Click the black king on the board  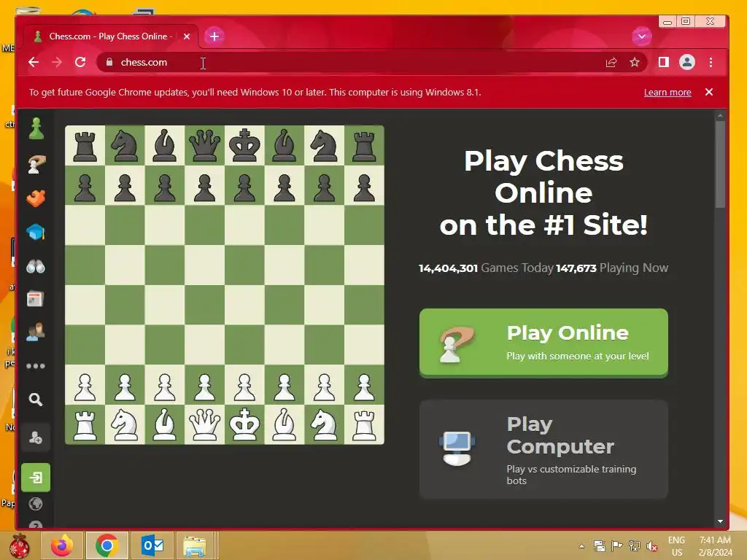tap(244, 145)
